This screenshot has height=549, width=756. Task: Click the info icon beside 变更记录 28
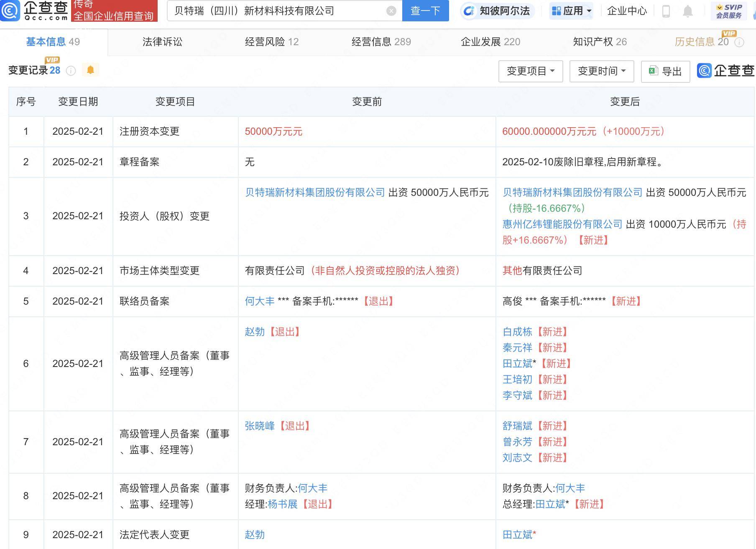(x=71, y=71)
